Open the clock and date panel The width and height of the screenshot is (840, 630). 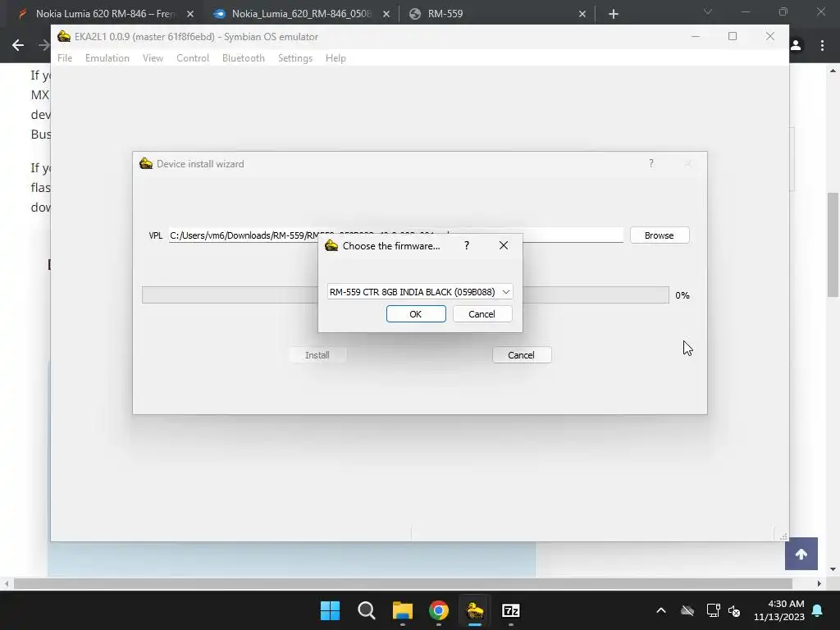point(779,610)
